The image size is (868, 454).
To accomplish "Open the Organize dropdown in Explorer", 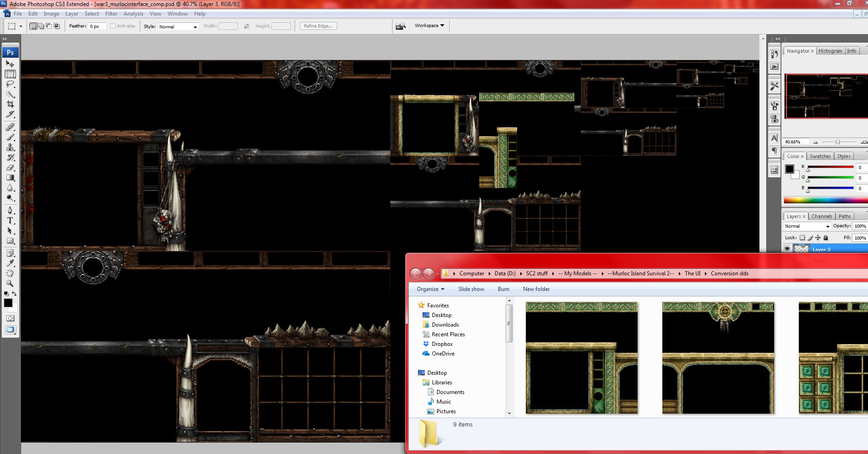I will [x=430, y=289].
